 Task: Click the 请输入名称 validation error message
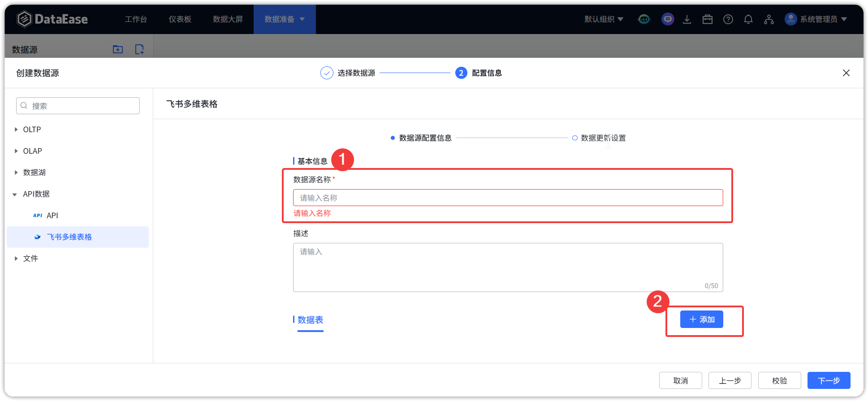(x=312, y=213)
